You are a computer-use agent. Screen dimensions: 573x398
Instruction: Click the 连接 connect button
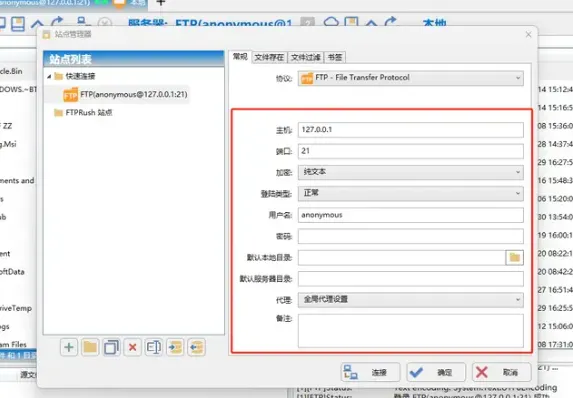pyautogui.click(x=371, y=372)
